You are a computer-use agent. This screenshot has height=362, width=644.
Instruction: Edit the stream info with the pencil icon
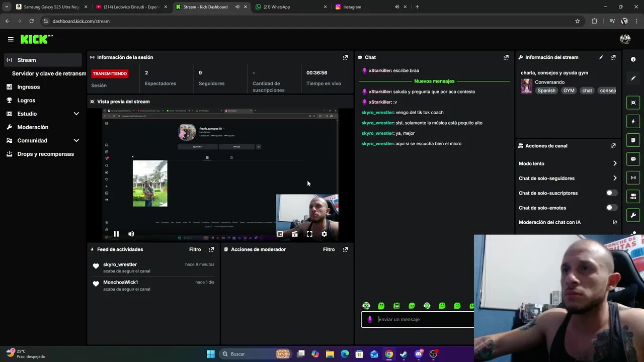(601, 57)
